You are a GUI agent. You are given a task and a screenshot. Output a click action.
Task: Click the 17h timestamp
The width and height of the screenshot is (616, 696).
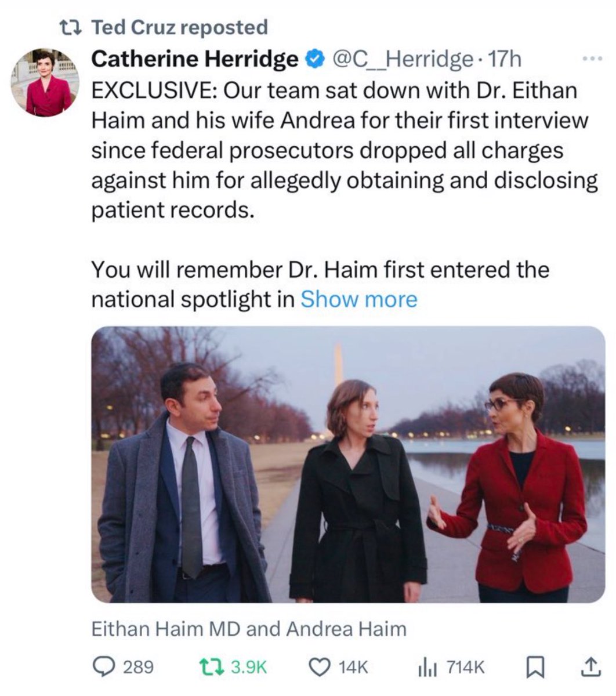pos(506,59)
